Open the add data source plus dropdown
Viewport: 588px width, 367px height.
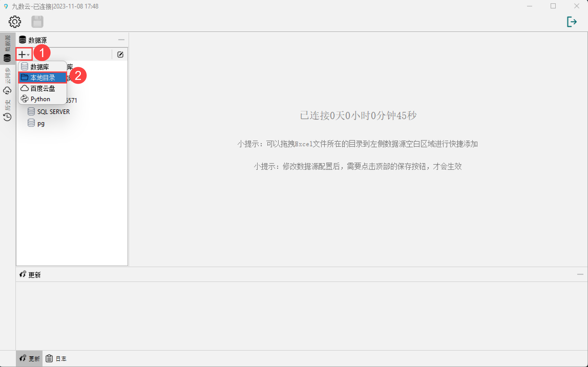pyautogui.click(x=24, y=55)
